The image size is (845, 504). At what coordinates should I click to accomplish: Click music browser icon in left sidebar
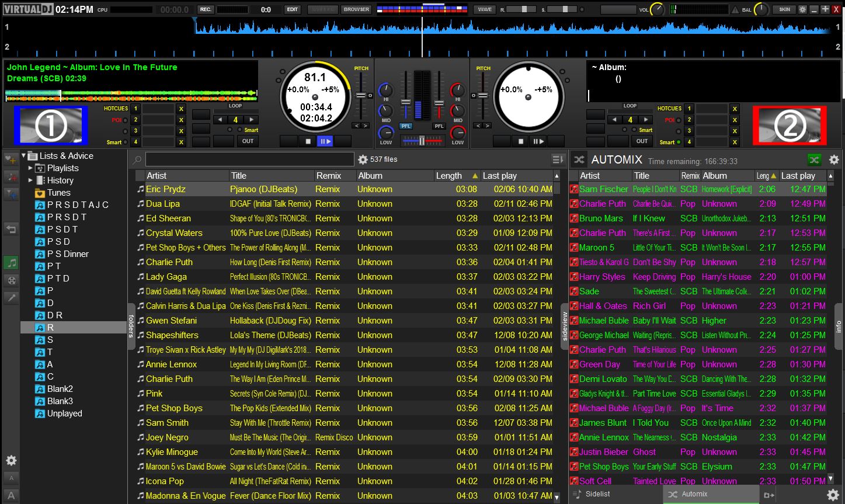pos(11,263)
